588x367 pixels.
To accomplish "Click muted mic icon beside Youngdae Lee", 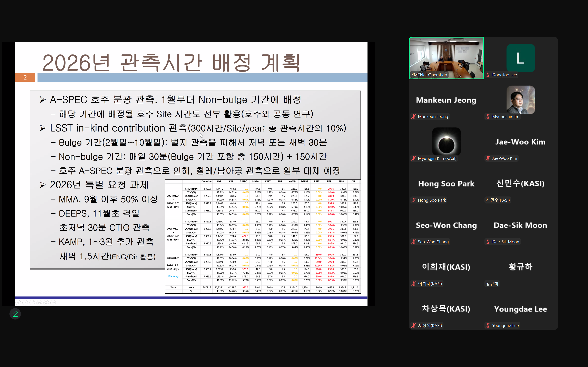I will [x=488, y=325].
